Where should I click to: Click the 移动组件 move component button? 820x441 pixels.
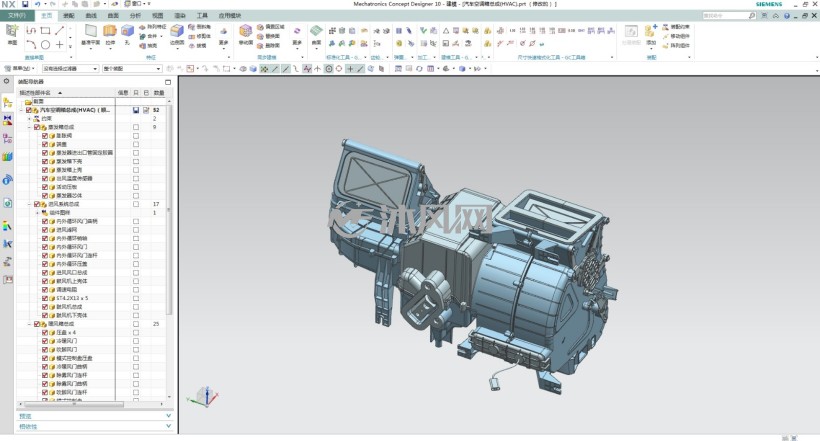click(x=676, y=36)
